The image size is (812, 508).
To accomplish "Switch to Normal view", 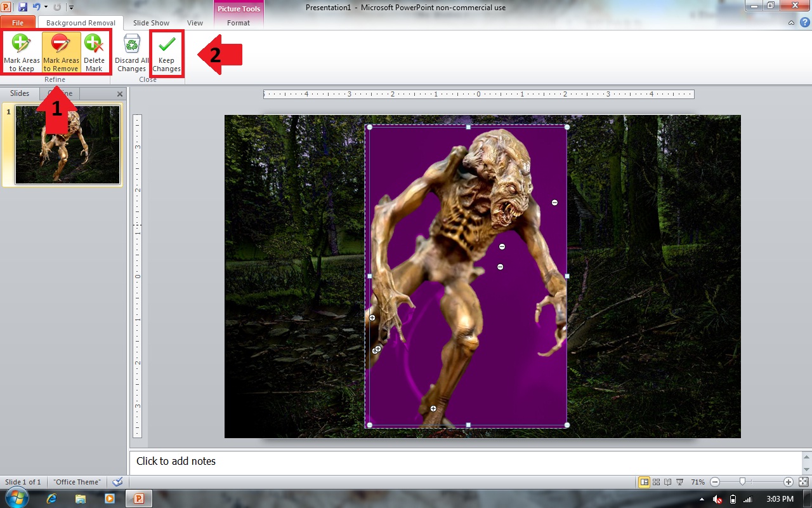I will (645, 482).
